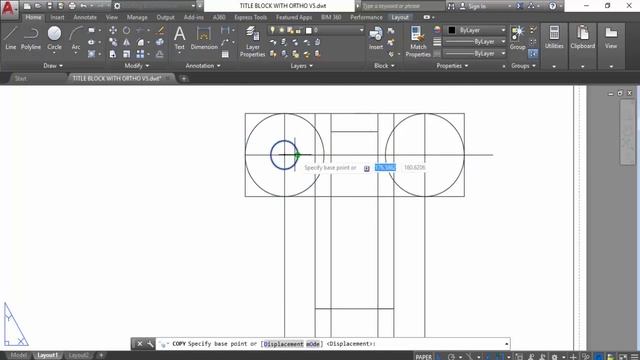
Task: Click the Group tool icon
Action: click(518, 38)
